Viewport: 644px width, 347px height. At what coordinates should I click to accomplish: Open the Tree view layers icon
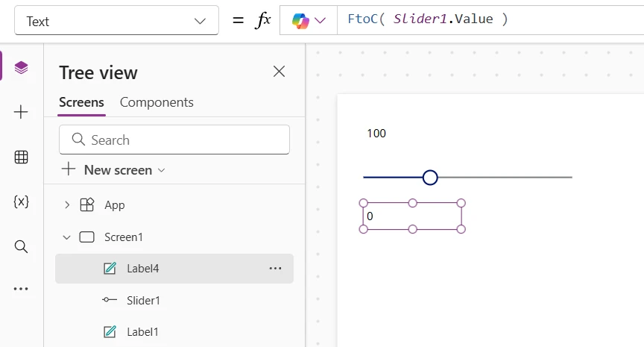(21, 68)
